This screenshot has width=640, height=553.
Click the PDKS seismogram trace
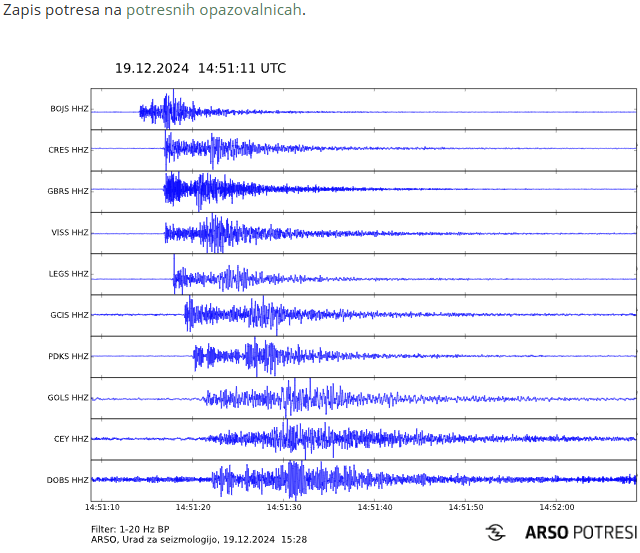[363, 356]
